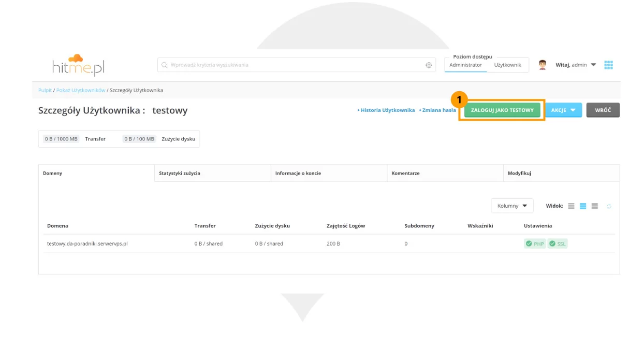The image size is (644, 346).
Task: Click the hitme.pl logo
Action: pos(78,65)
